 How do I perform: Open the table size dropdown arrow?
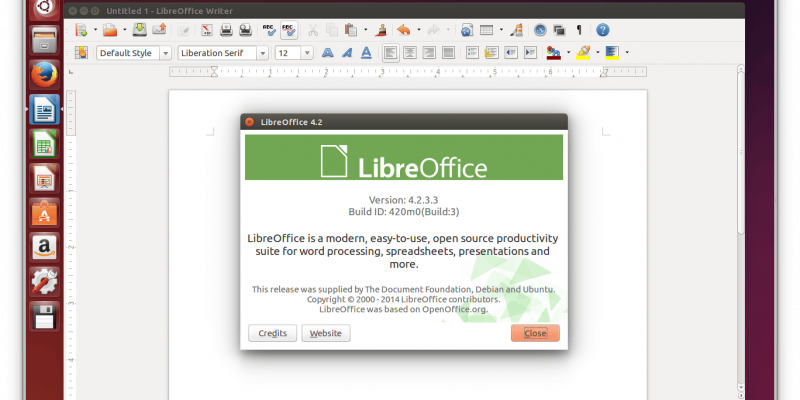tap(502, 30)
